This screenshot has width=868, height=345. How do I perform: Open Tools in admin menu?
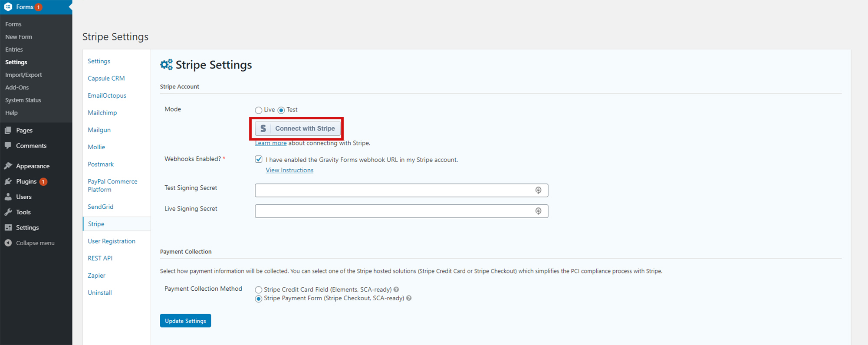(x=23, y=212)
